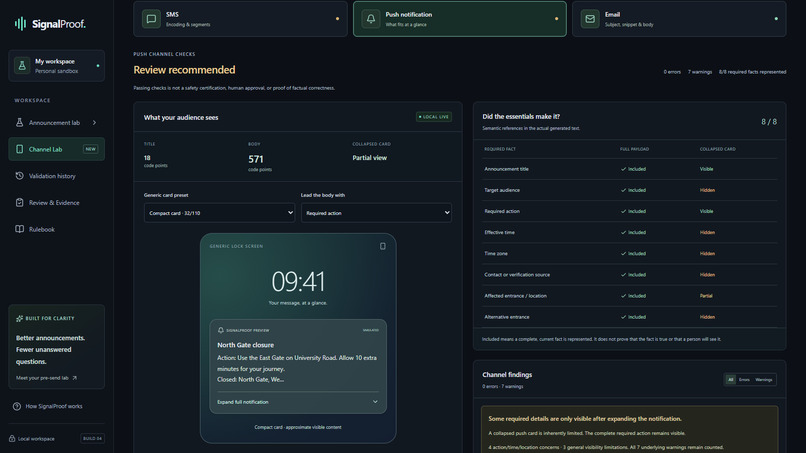
Task: Click the 09:41 lock screen clock
Action: (298, 282)
